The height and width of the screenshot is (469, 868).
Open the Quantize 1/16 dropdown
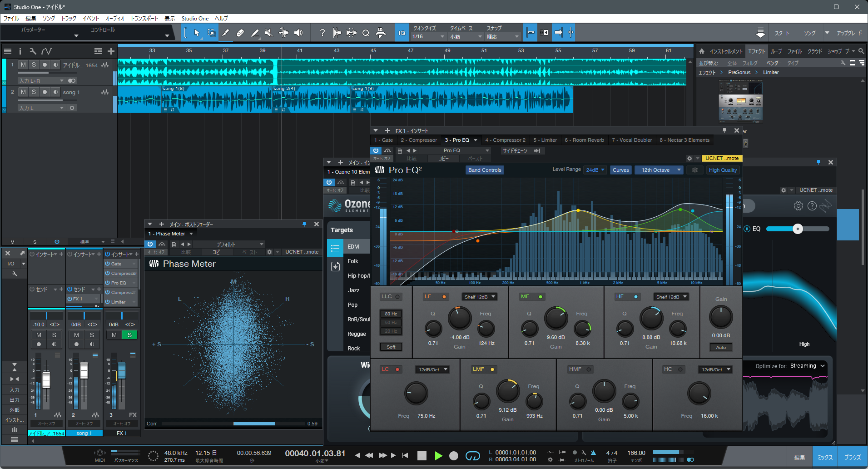(x=428, y=37)
